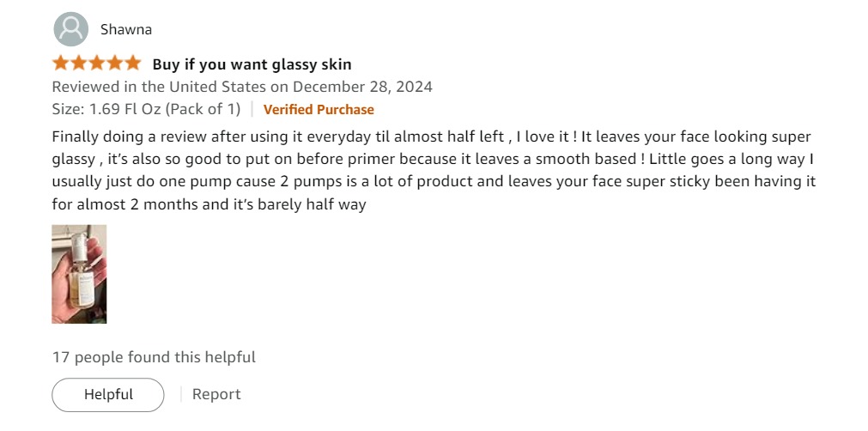Image resolution: width=868 pixels, height=431 pixels.
Task: Open reviewer name Shawna's profile
Action: (x=126, y=29)
